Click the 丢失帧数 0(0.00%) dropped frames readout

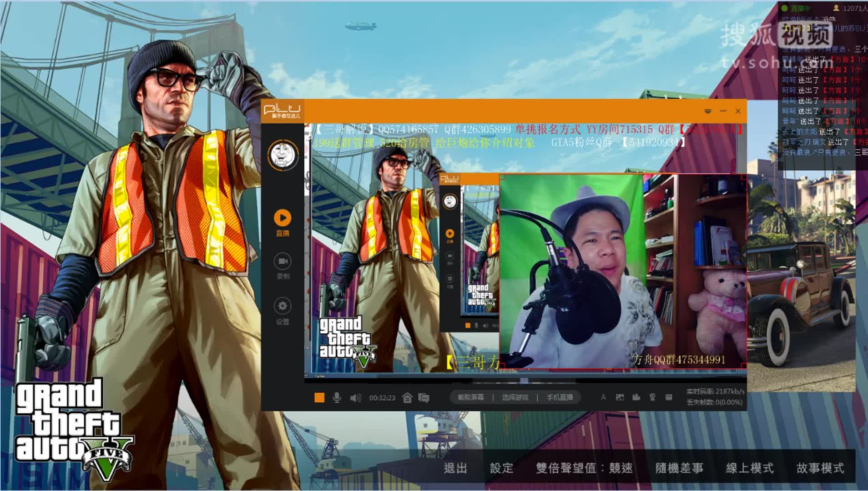coord(714,402)
